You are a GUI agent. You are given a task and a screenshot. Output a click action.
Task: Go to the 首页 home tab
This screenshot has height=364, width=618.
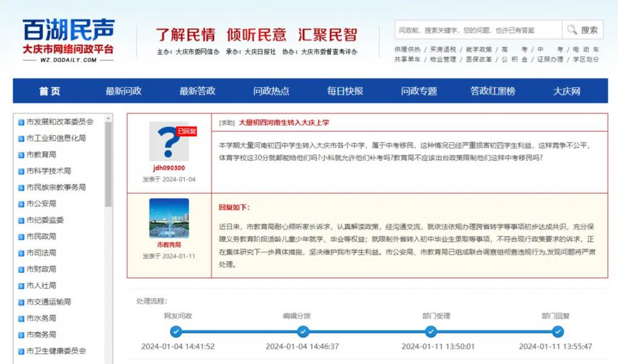(50, 91)
